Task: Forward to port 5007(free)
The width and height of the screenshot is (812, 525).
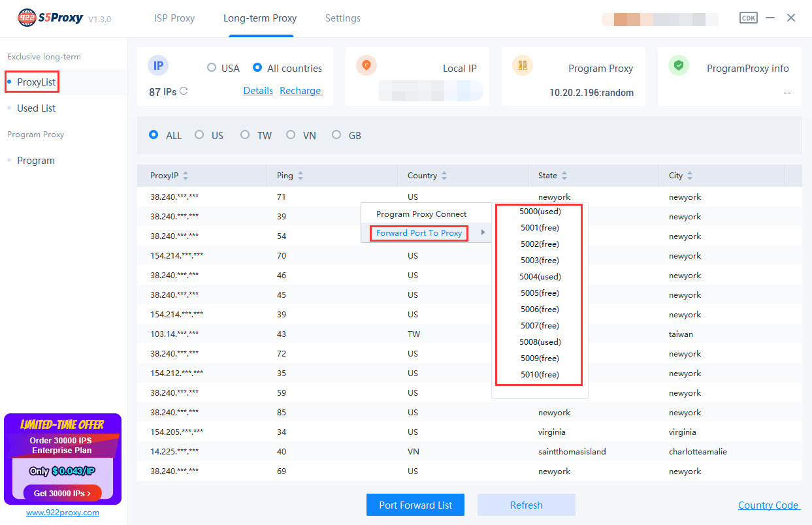Action: 540,326
